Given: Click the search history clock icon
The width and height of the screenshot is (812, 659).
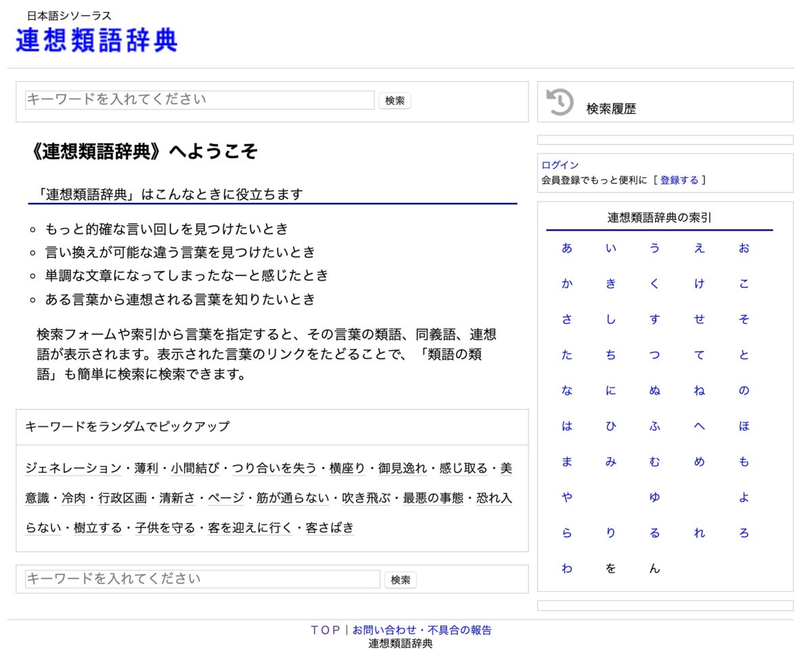Looking at the screenshot, I should click(560, 102).
